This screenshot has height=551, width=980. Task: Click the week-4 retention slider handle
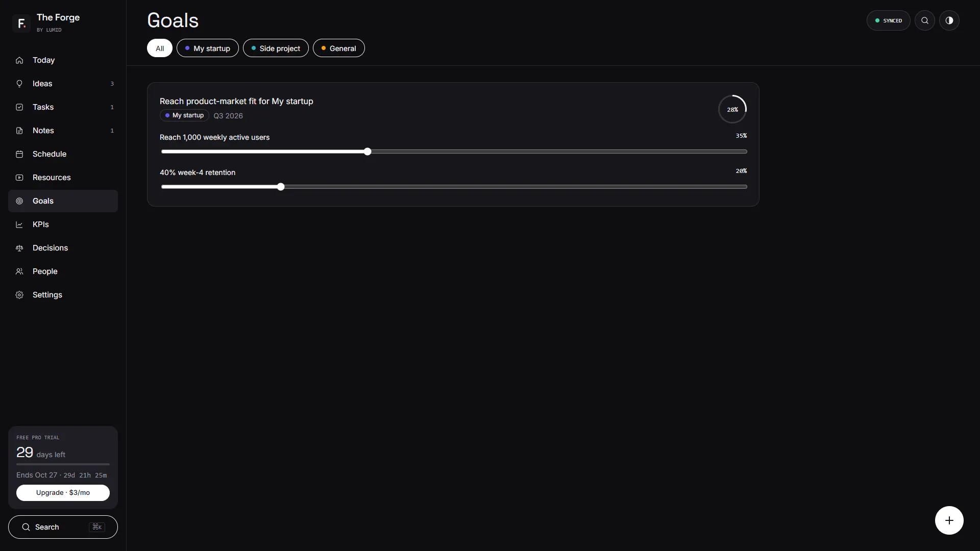point(281,187)
